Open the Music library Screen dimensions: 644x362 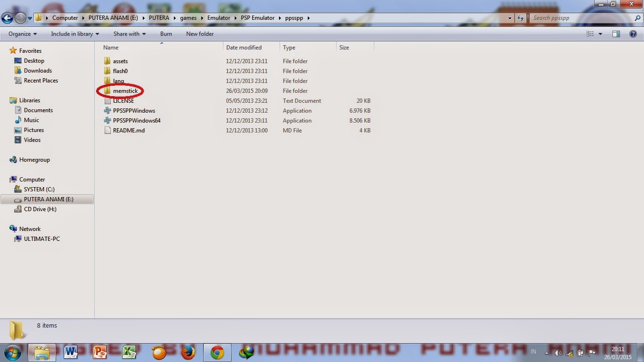click(x=32, y=120)
